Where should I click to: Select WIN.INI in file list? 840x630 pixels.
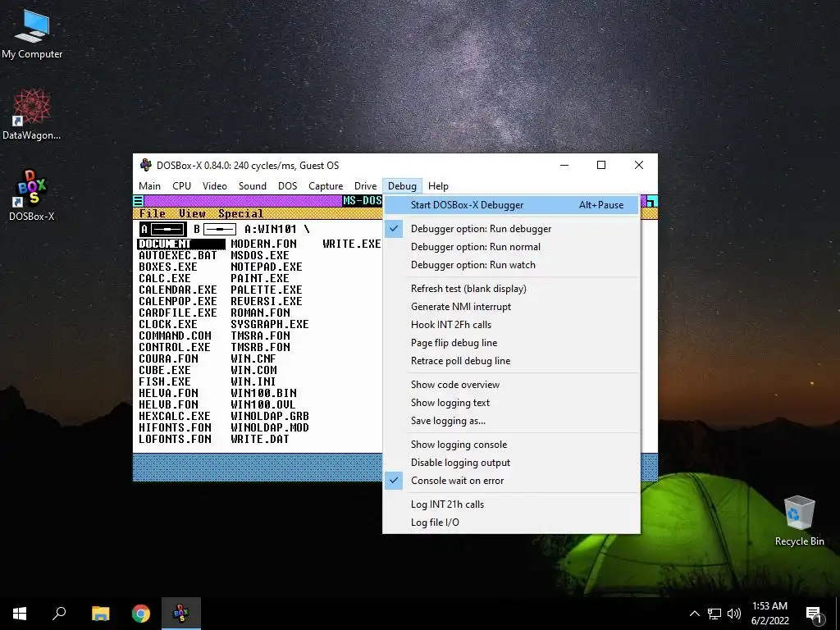click(x=253, y=382)
